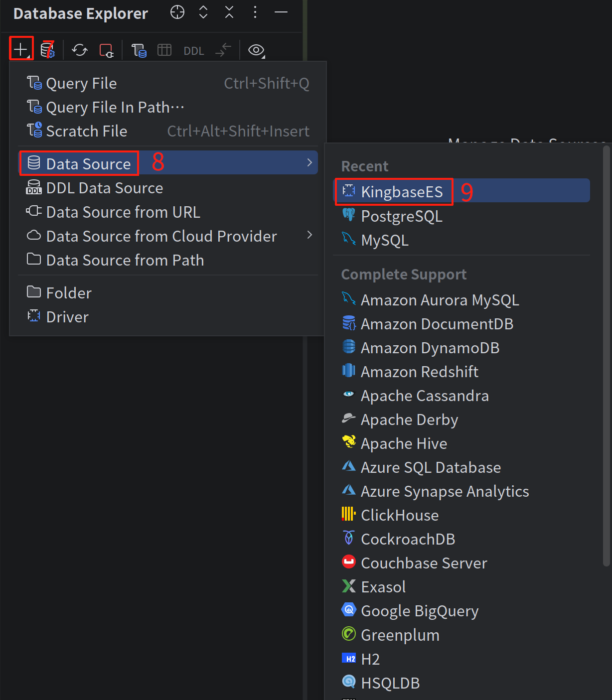Click the Collapse All icon in the header
Screen dimensions: 612x700
pos(229,12)
